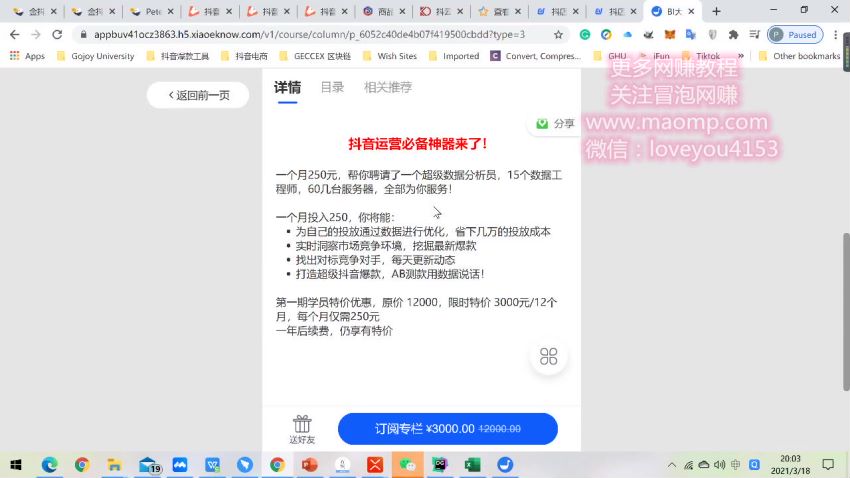Open Excel from the taskbar
The height and width of the screenshot is (478, 850).
click(472, 465)
